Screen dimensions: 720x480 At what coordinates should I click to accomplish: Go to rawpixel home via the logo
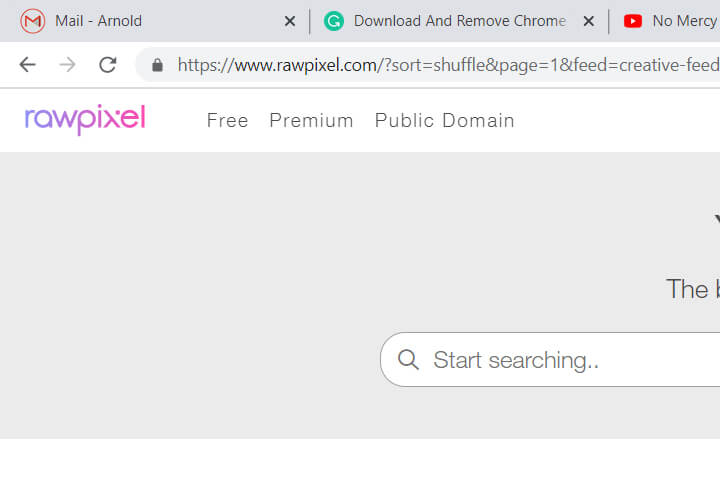coord(85,119)
